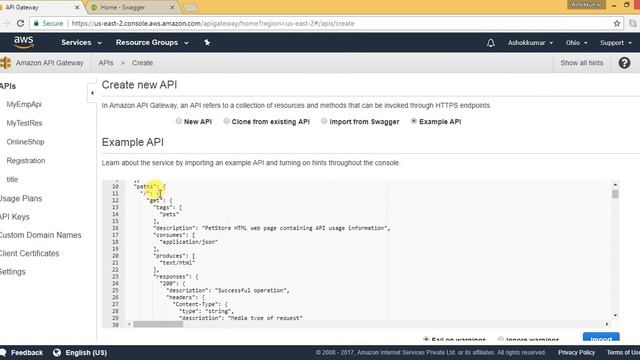
Task: Click the editor scroll right arrow
Action: (x=607, y=324)
